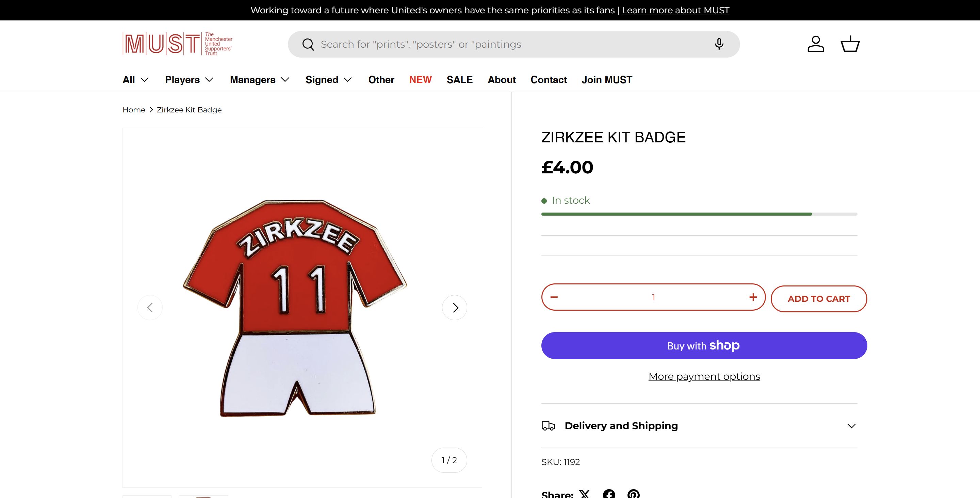The height and width of the screenshot is (498, 980).
Task: Share on Pinterest
Action: (633, 494)
